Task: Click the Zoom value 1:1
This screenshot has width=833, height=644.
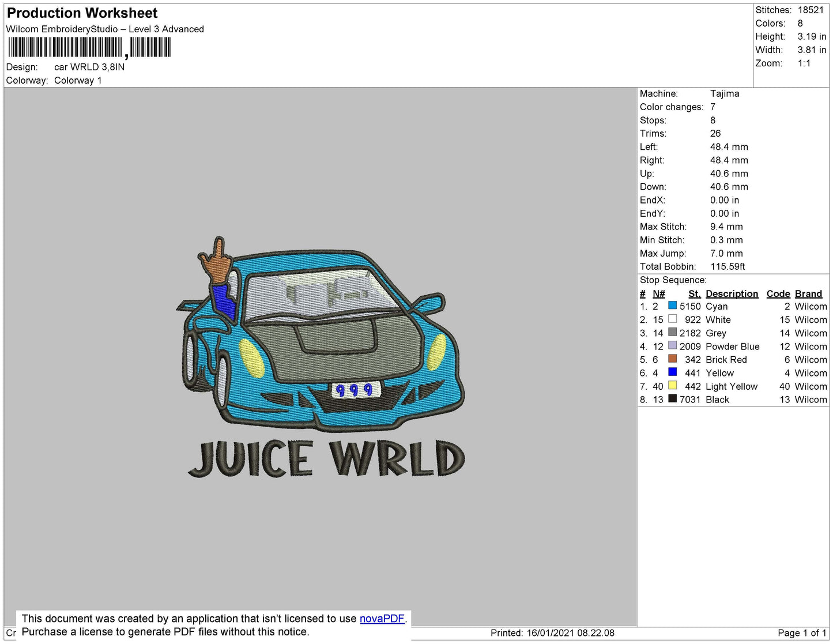Action: point(804,63)
